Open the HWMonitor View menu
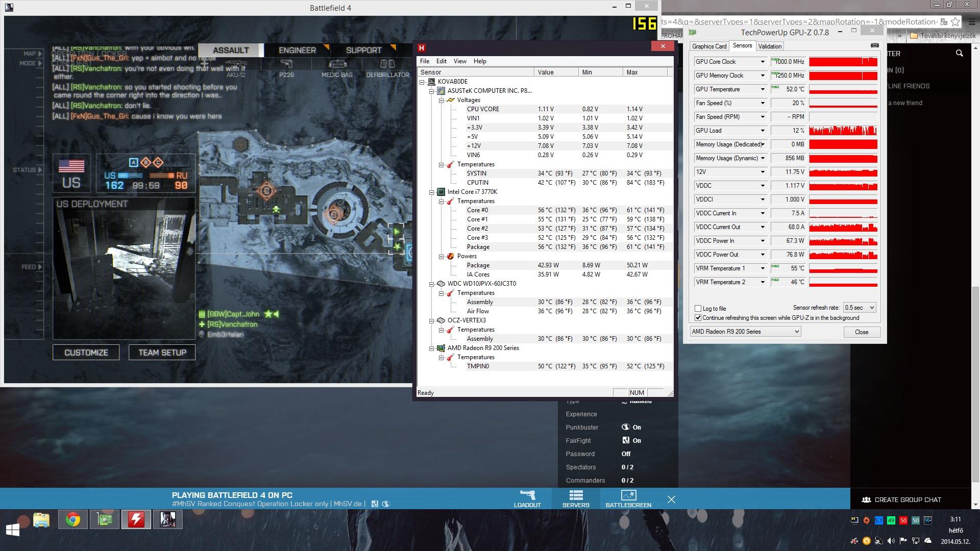 point(460,61)
